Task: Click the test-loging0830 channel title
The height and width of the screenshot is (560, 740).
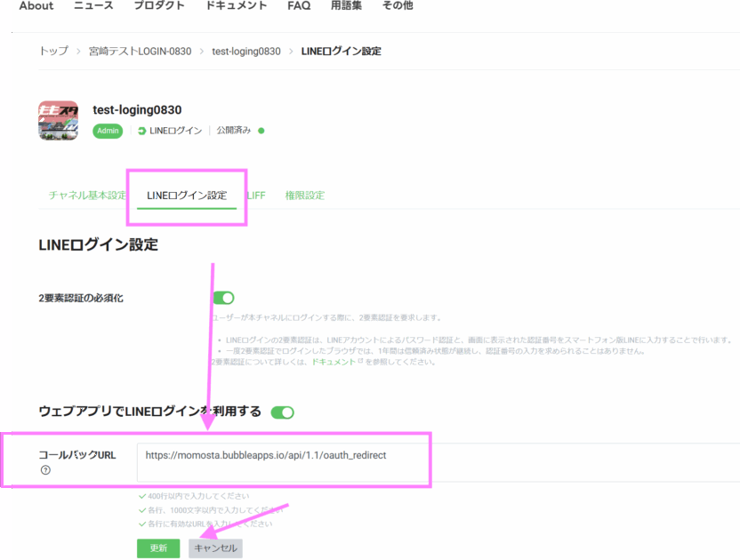Action: point(137,110)
